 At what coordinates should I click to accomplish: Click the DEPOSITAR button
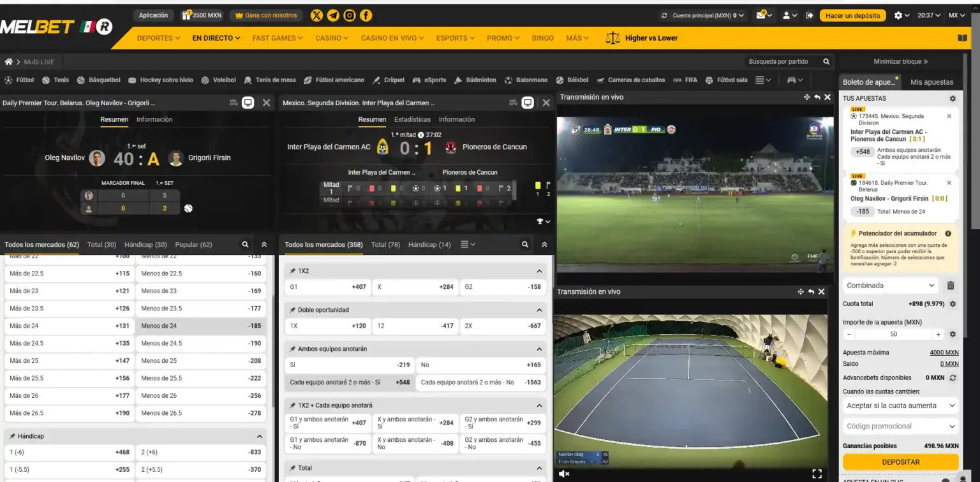click(900, 462)
